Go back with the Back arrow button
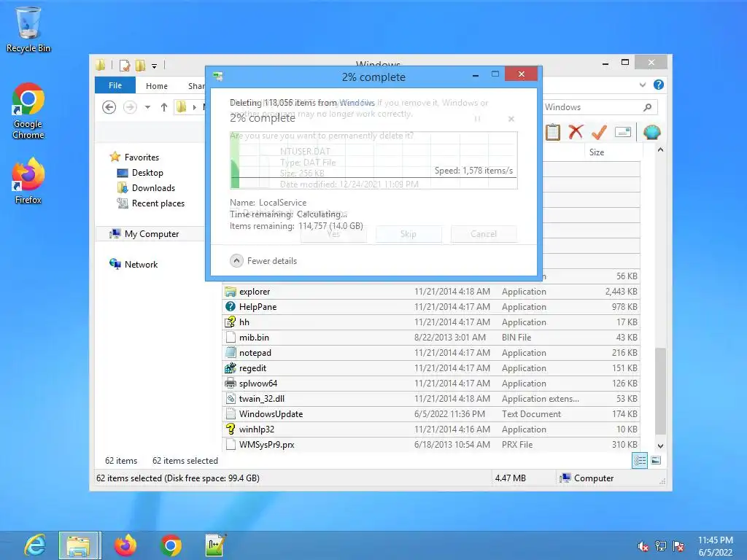 [x=109, y=107]
